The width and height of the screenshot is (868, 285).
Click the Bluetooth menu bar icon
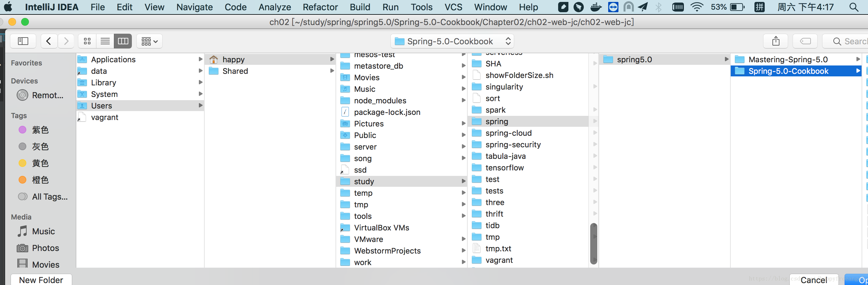click(659, 7)
